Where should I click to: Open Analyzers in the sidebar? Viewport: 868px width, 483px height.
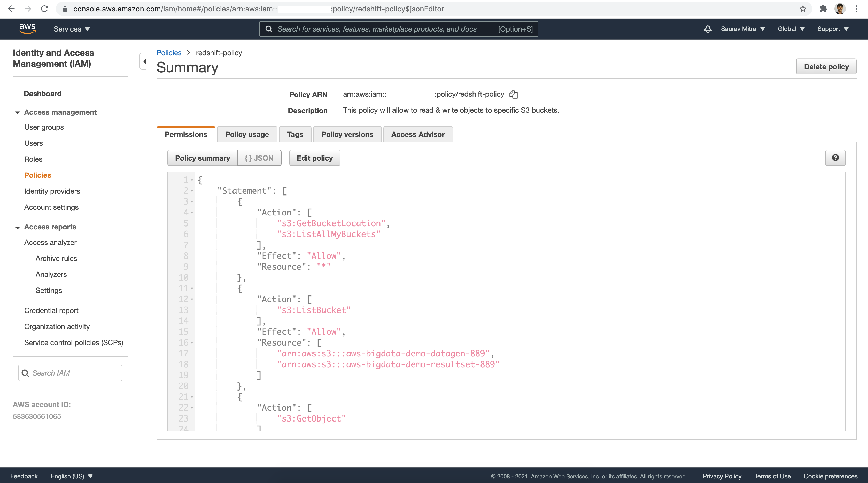(51, 275)
